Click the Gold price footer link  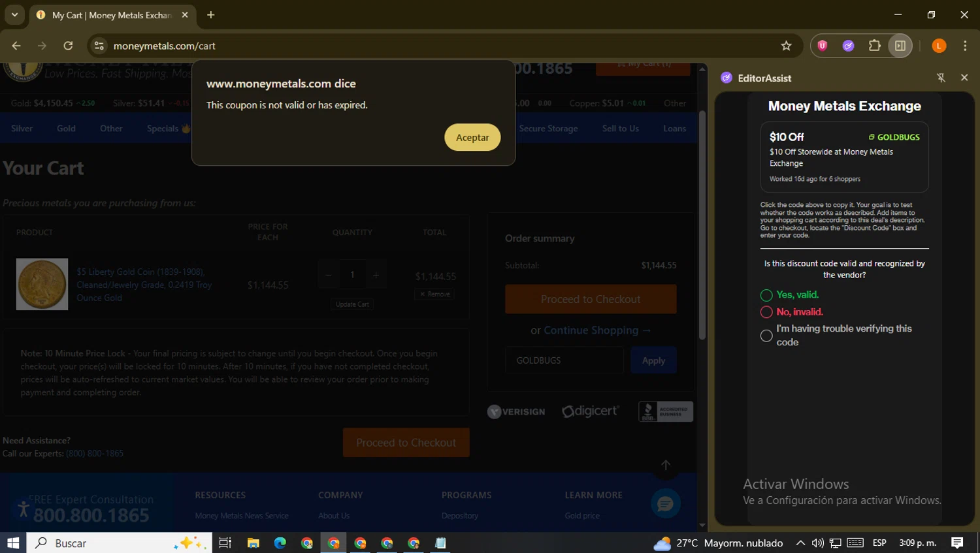tap(582, 516)
